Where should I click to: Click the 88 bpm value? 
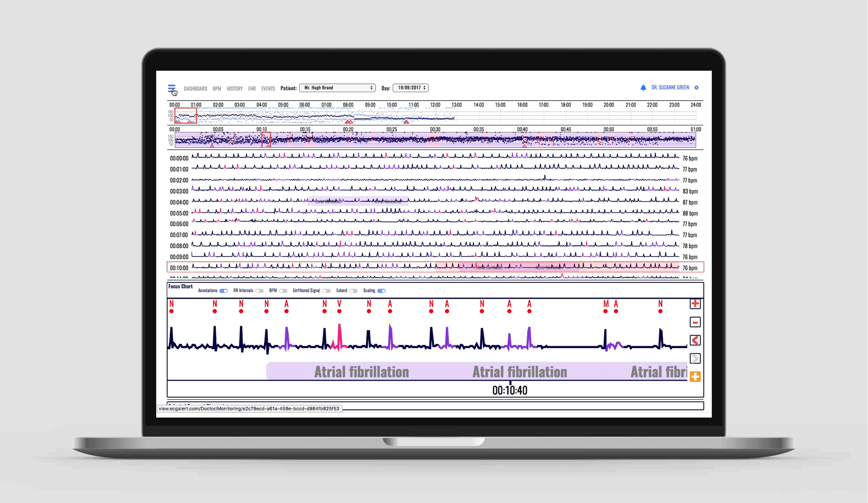coord(690,213)
